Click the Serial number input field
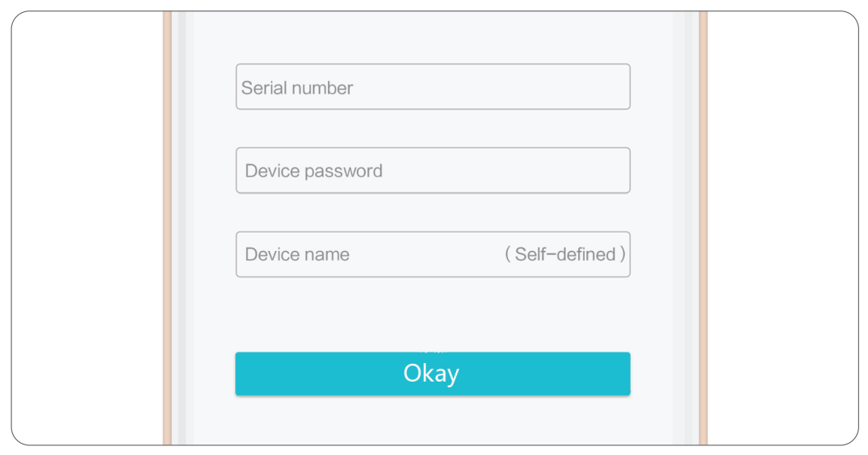The width and height of the screenshot is (868, 455). coord(433,87)
